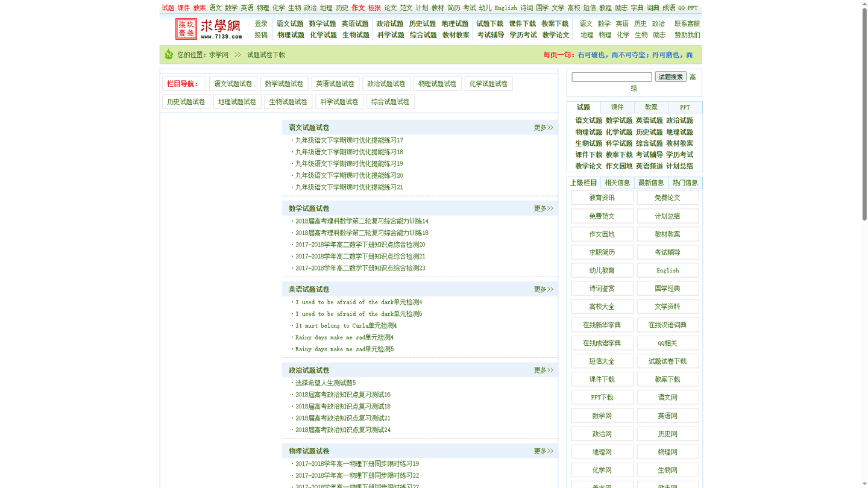Open 政治试题试卷 in the column navigation
This screenshot has width=868, height=488.
point(386,84)
